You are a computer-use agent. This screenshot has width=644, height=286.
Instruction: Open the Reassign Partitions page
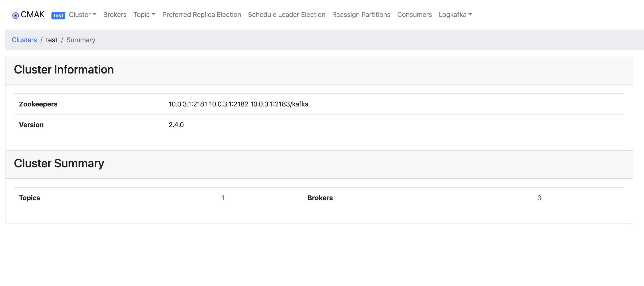(x=361, y=15)
